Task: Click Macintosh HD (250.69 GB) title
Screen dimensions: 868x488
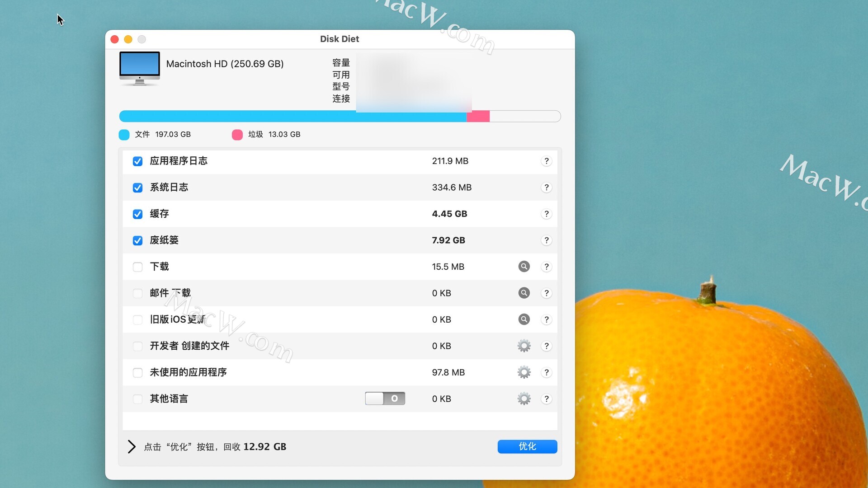Action: click(x=225, y=64)
